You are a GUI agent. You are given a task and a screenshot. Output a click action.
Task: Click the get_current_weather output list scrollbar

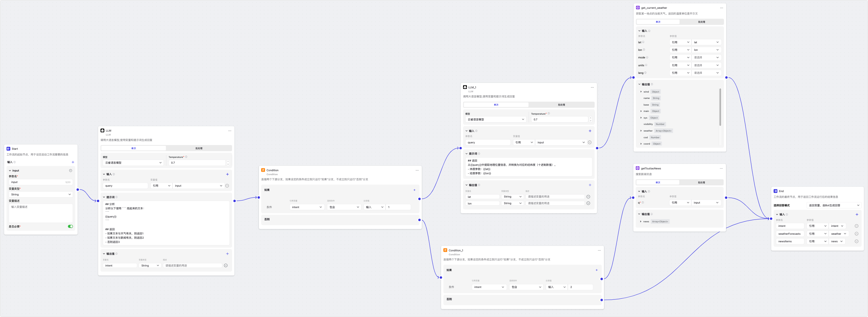point(720,108)
